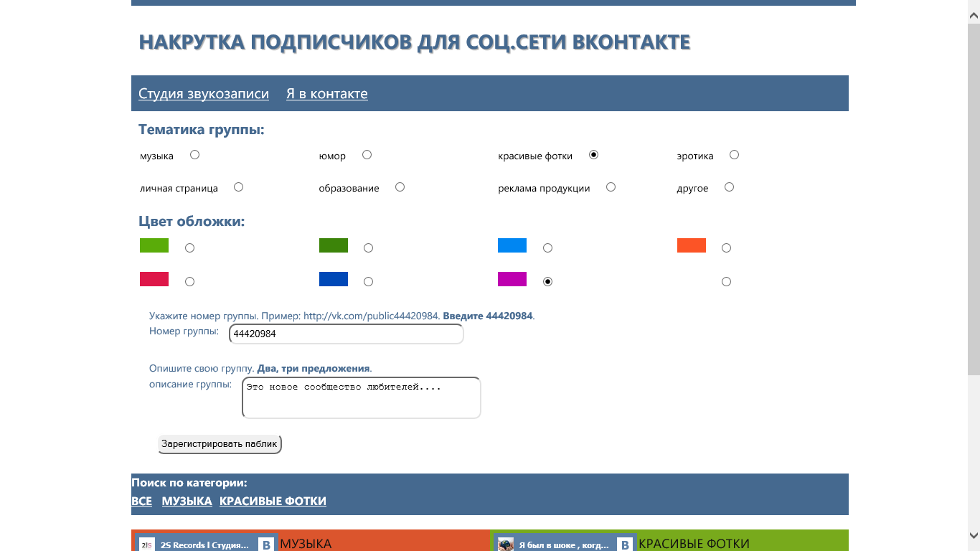
Task: Choose the light blue cover color radio
Action: (547, 248)
